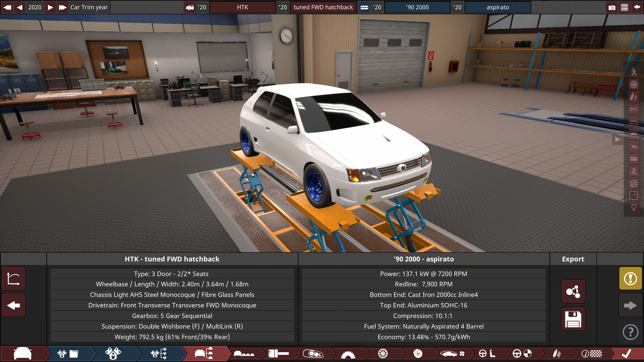
Task: Click the Economy: 13.48% row
Action: (424, 337)
